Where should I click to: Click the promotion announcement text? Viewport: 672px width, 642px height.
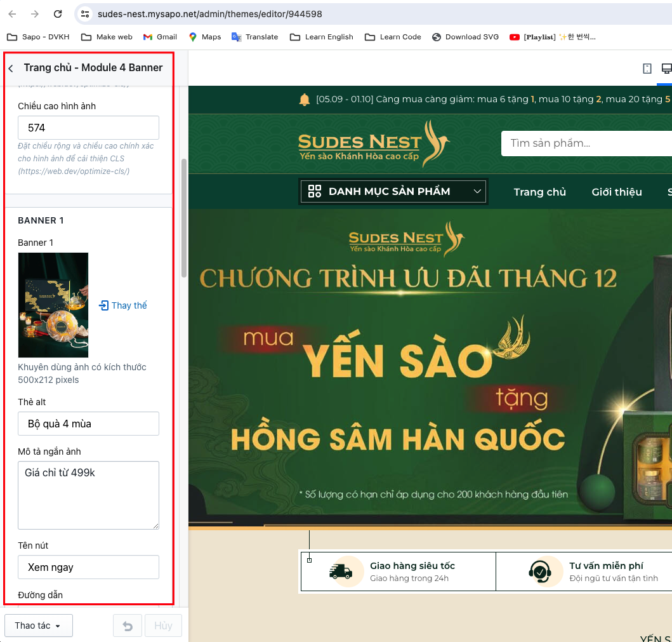click(493, 100)
